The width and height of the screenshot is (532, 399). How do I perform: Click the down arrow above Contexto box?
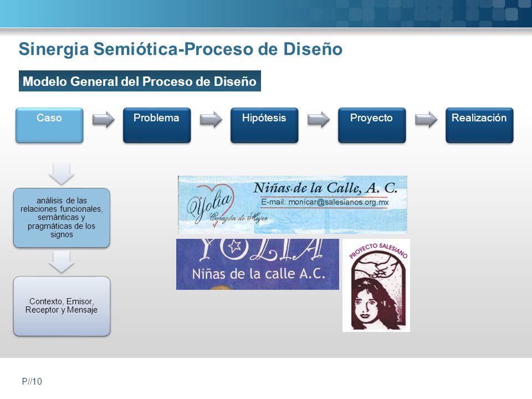(62, 262)
